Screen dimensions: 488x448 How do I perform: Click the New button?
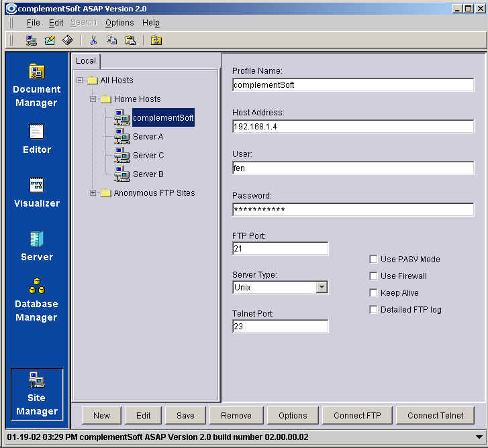(x=101, y=415)
